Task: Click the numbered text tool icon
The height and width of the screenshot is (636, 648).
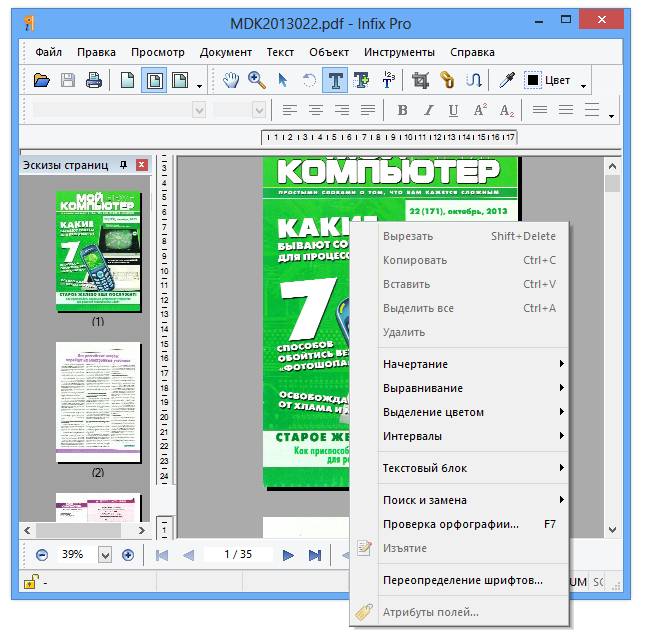Action: pyautogui.click(x=388, y=80)
